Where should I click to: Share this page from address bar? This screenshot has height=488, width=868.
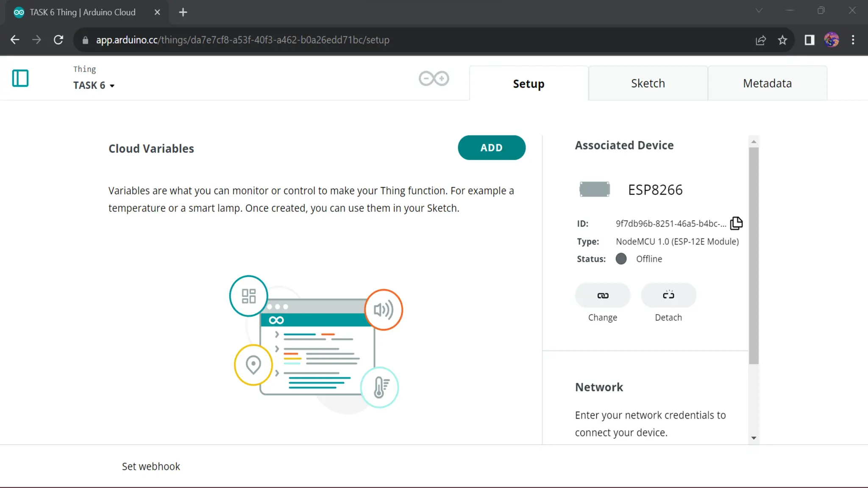tap(761, 40)
